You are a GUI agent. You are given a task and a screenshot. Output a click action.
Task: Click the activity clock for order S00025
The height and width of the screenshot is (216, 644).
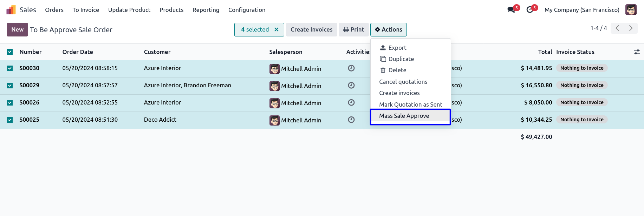[x=351, y=120]
